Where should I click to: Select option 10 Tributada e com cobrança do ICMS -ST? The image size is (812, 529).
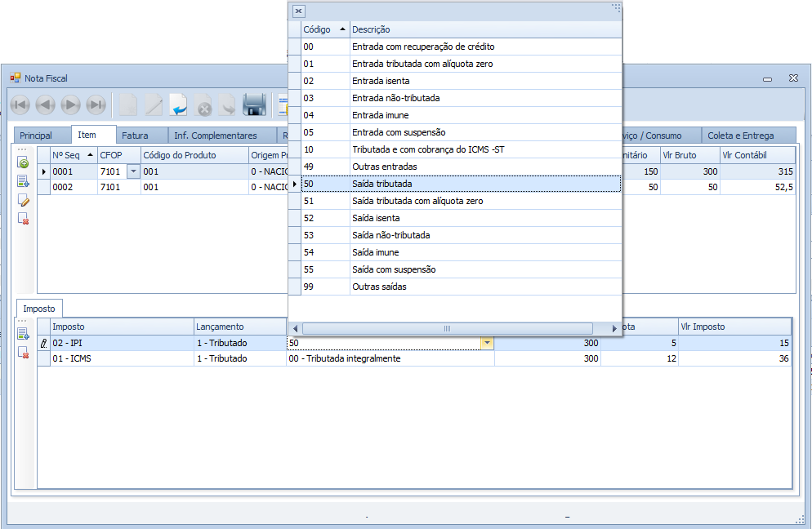pyautogui.click(x=461, y=149)
